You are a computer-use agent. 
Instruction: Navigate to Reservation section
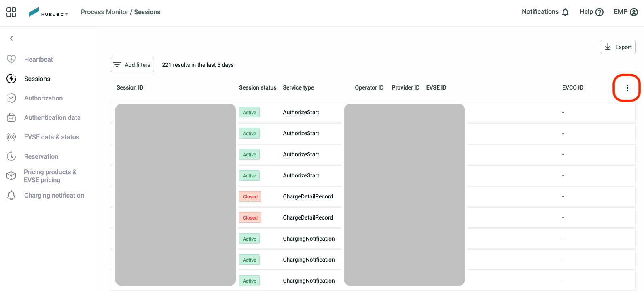41,156
